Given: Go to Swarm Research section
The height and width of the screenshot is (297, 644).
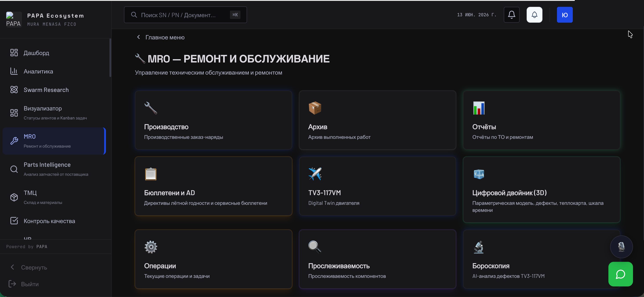Looking at the screenshot, I should pyautogui.click(x=55, y=90).
